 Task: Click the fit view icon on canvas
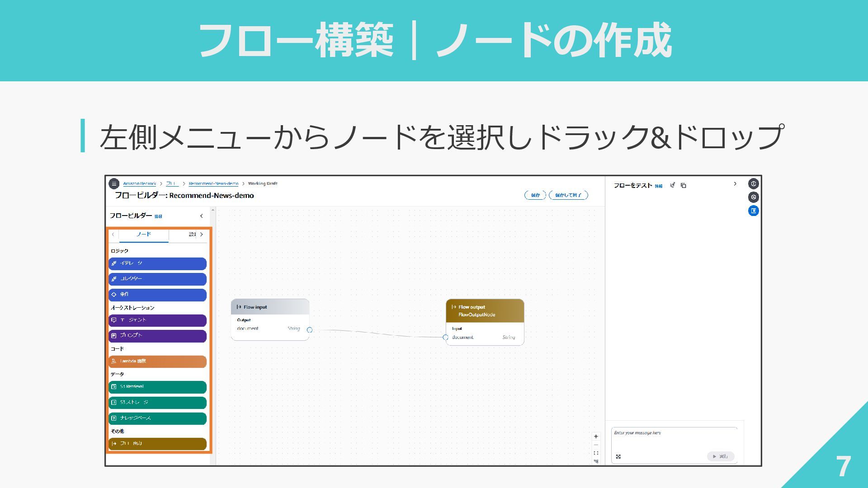point(596,453)
